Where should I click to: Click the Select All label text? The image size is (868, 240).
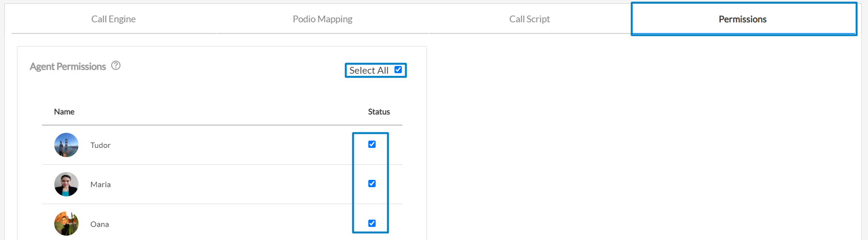click(x=369, y=70)
